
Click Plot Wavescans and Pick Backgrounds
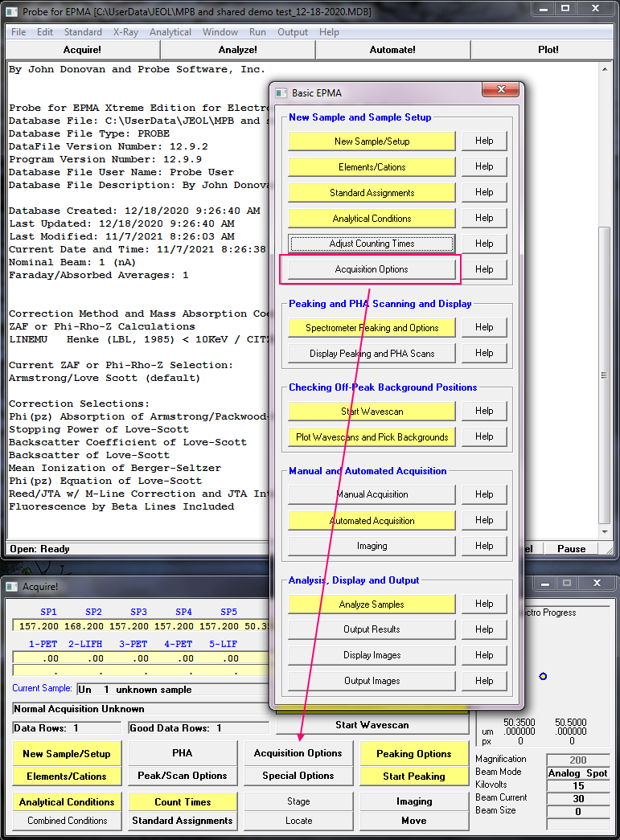click(x=372, y=436)
